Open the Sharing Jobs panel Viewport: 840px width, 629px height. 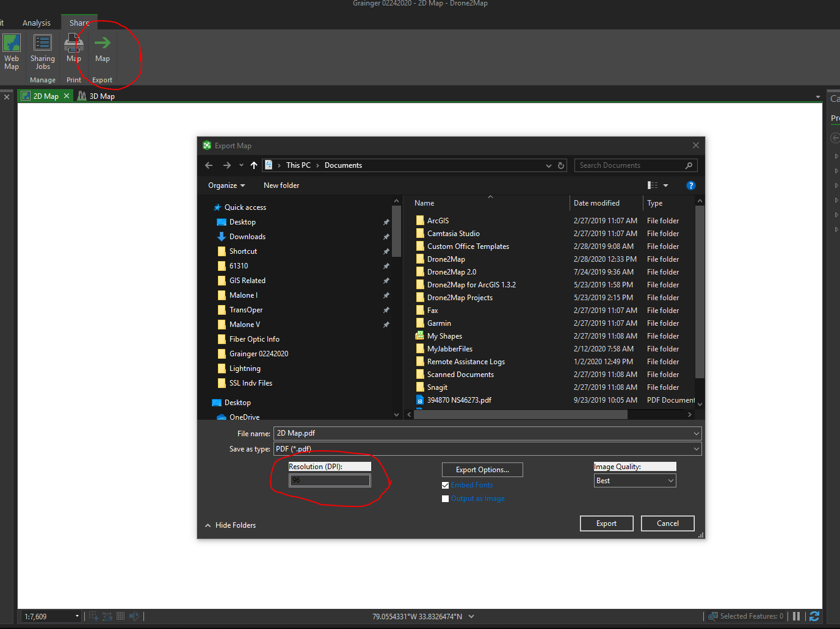[x=42, y=52]
